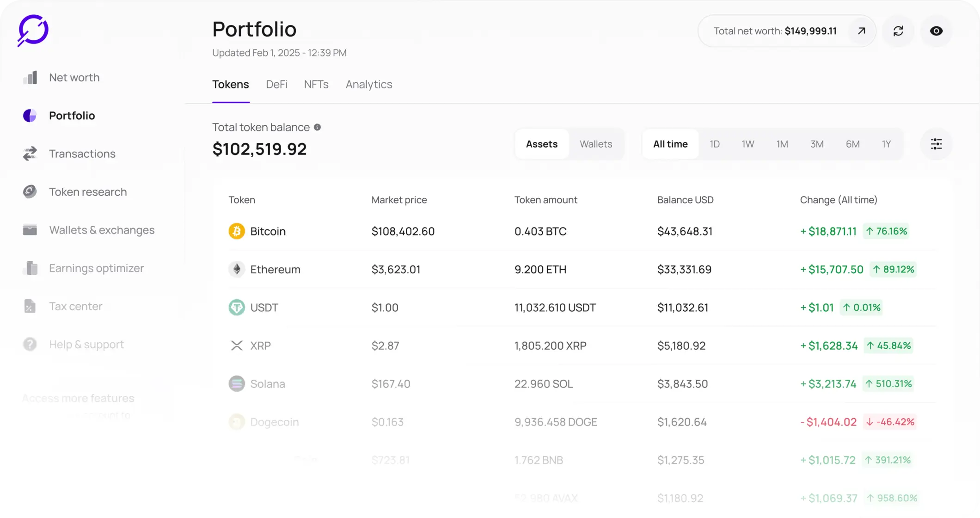Open the table filter settings icon

pos(936,144)
